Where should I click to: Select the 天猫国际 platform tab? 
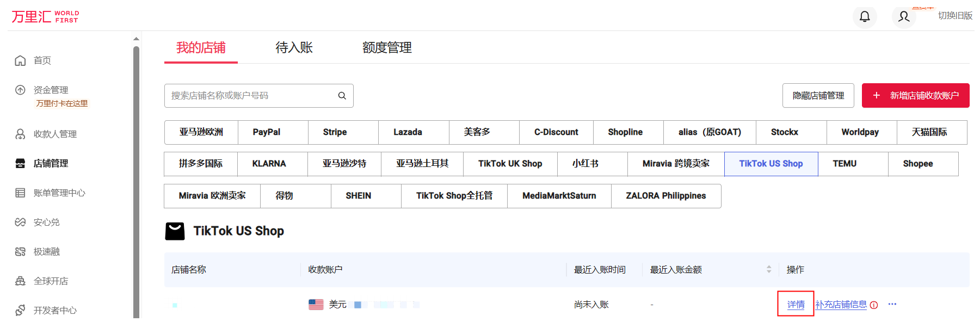click(x=932, y=132)
